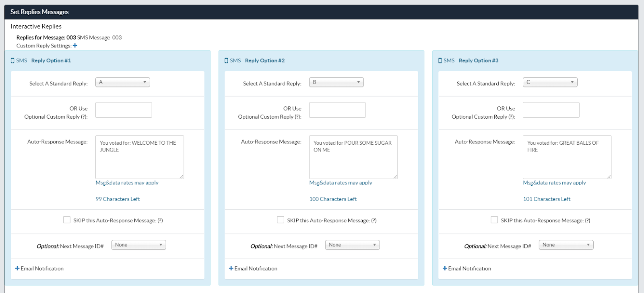The image size is (644, 293).
Task: Click plus icon beside Email Notification in Option #1
Action: pos(17,268)
